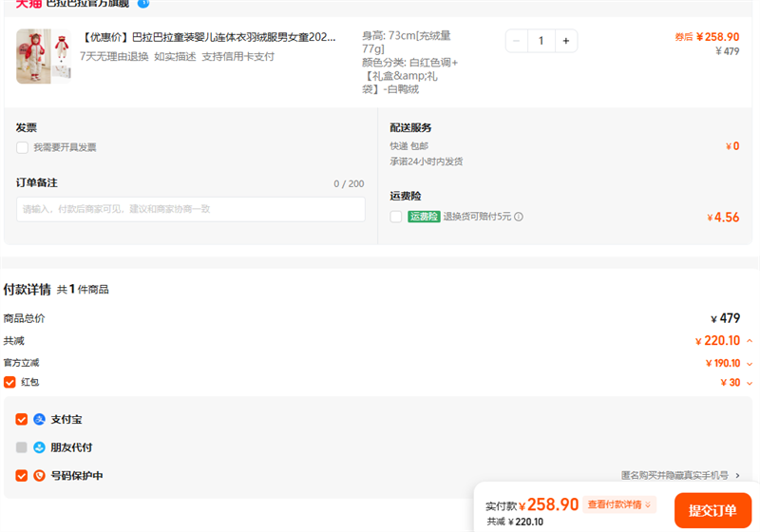
Task: Click the info icon next to 退换货可赔付5元
Action: pos(519,217)
